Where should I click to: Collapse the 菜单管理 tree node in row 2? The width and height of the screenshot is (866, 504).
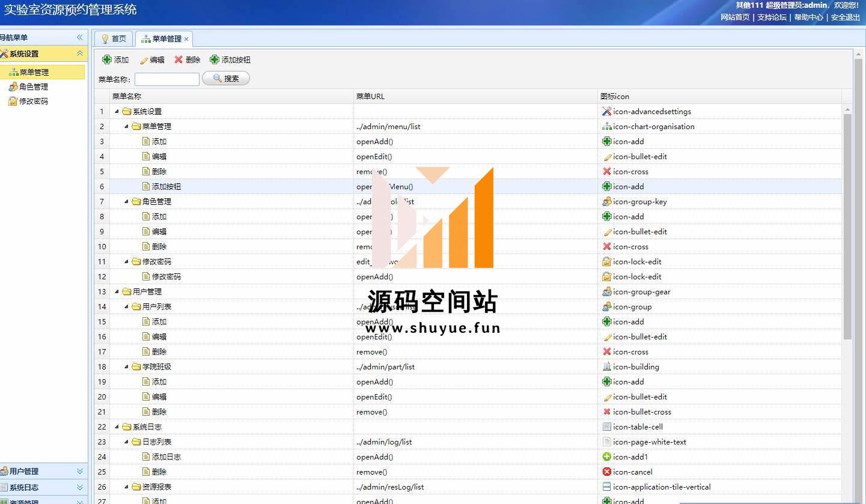[x=126, y=126]
